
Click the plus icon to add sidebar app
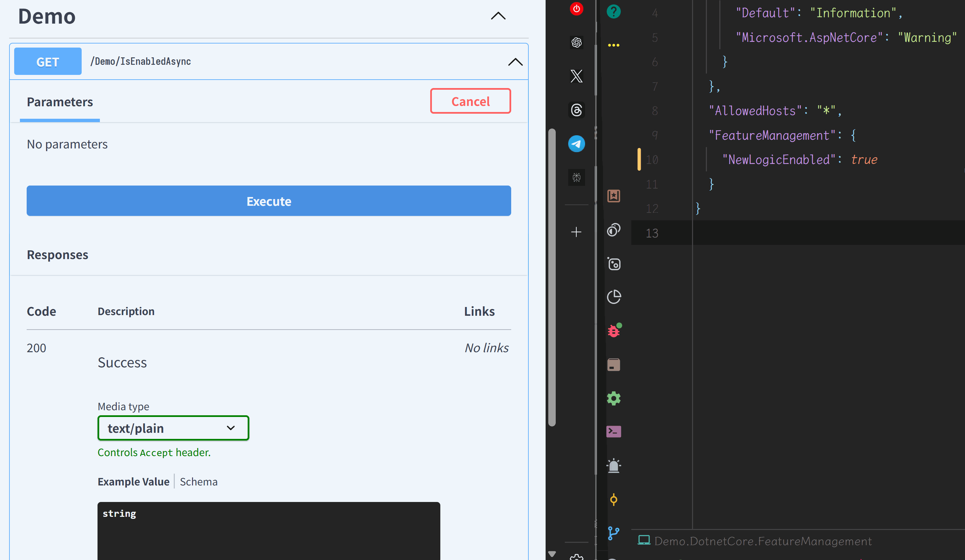click(576, 232)
